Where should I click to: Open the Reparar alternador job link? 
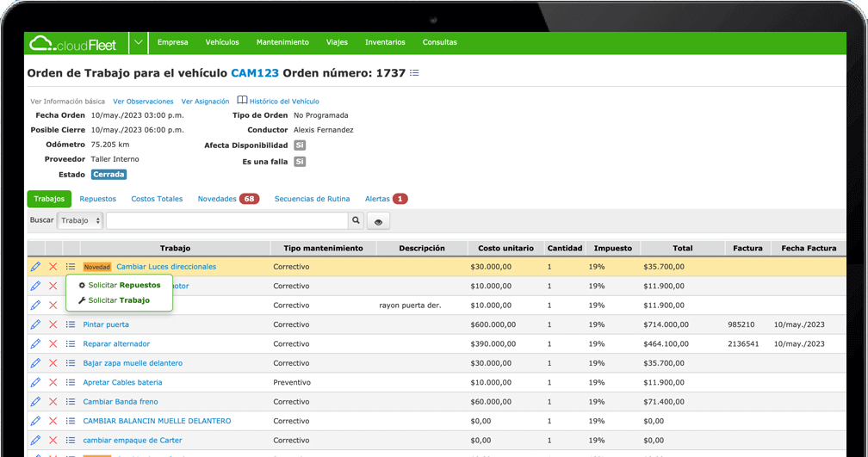pyautogui.click(x=116, y=343)
